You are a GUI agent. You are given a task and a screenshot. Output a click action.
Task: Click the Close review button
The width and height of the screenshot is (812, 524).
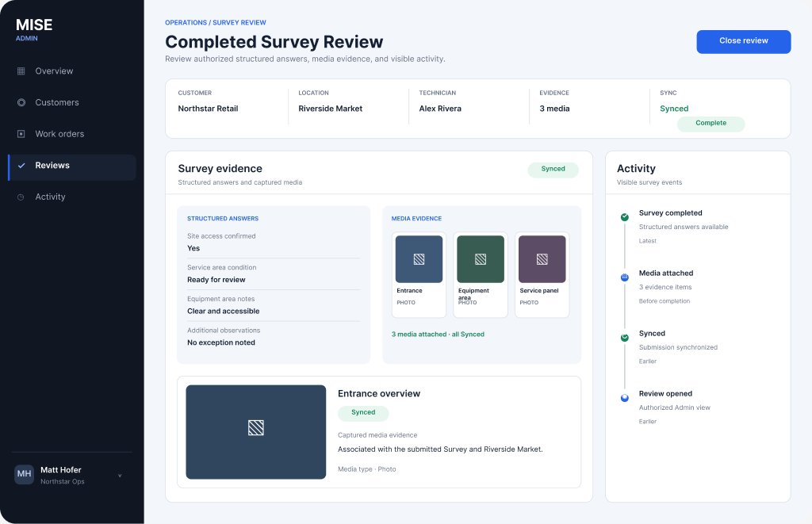[x=743, y=41]
